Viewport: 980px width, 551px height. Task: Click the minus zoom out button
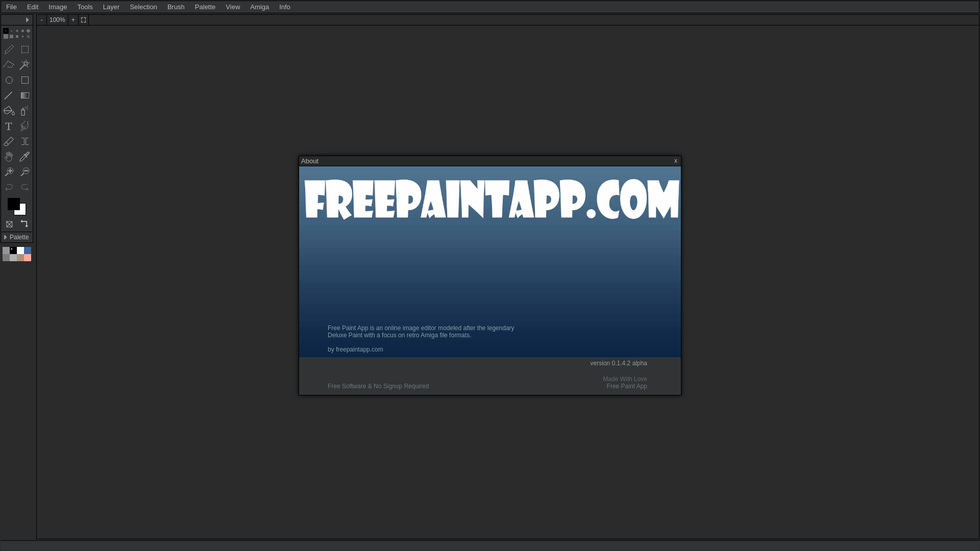point(41,20)
